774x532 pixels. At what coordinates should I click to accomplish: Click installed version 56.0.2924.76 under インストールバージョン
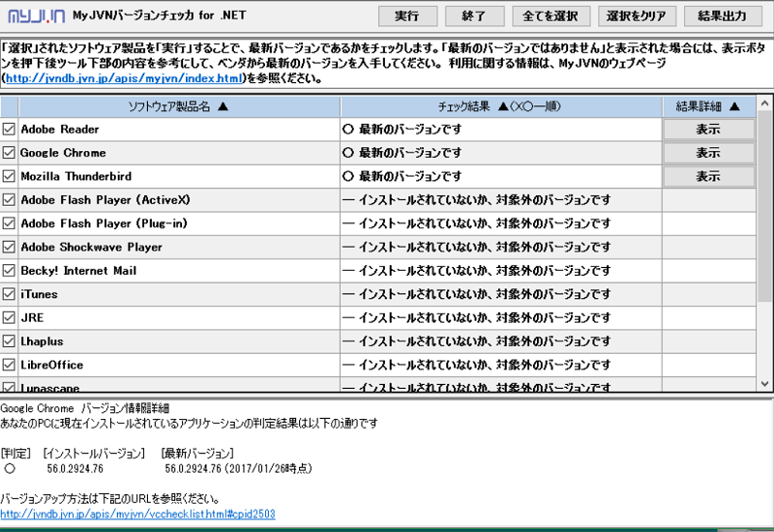[75, 469]
